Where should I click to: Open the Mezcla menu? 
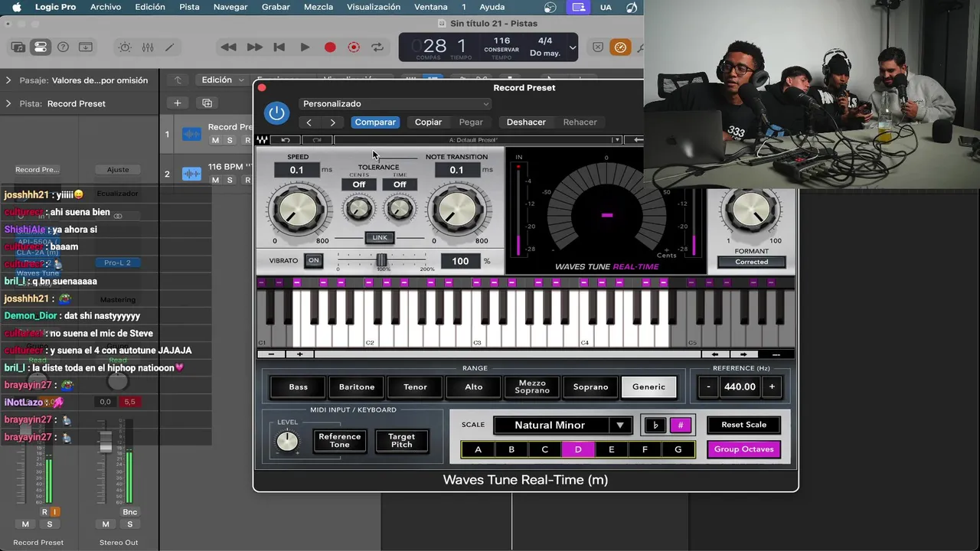[x=318, y=7]
